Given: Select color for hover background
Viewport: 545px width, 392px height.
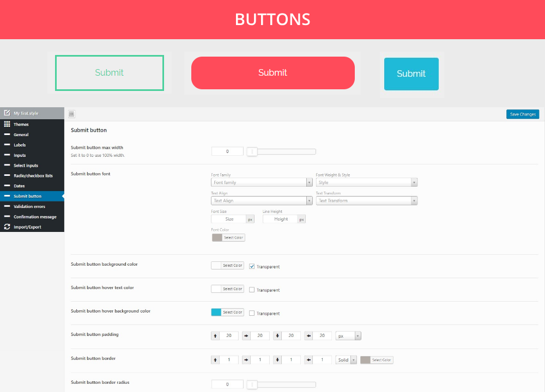Looking at the screenshot, I should coord(227,312).
